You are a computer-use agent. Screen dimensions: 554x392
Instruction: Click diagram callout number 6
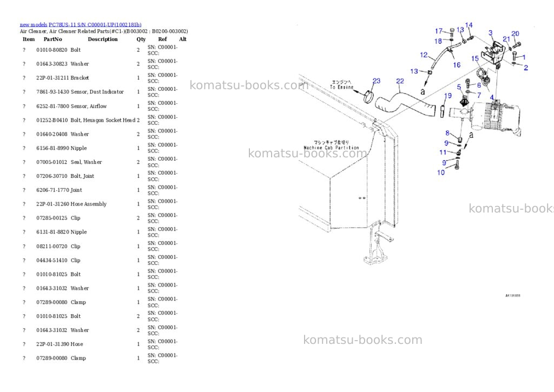click(479, 85)
